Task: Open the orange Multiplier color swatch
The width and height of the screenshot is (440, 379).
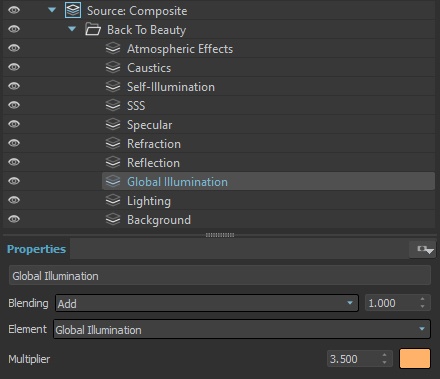Action: pyautogui.click(x=415, y=359)
